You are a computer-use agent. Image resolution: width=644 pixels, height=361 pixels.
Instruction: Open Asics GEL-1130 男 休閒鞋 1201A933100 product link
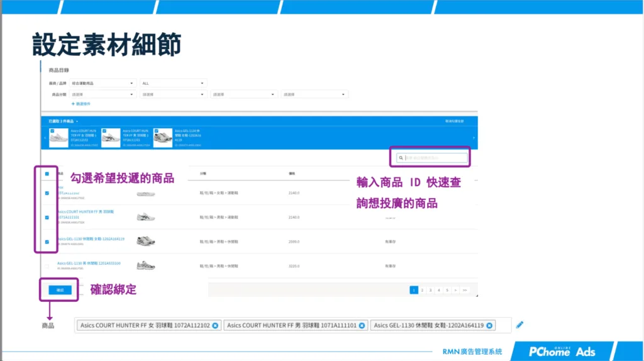[89, 264]
